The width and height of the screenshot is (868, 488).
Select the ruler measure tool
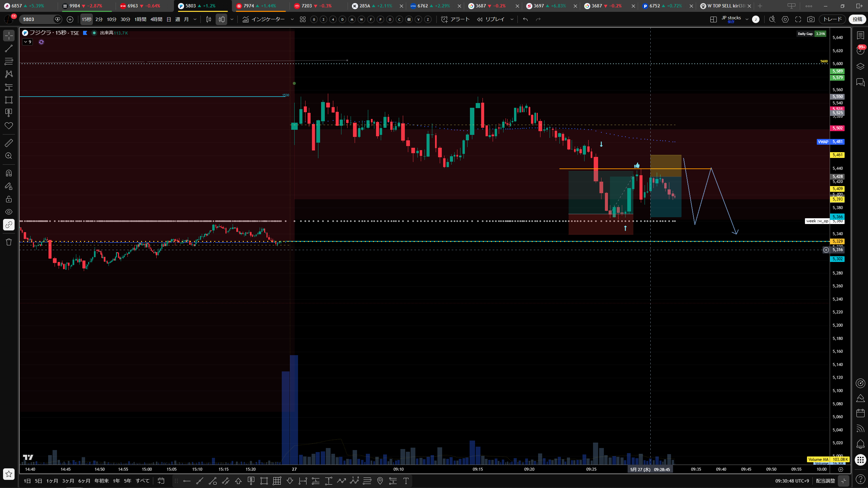point(9,143)
